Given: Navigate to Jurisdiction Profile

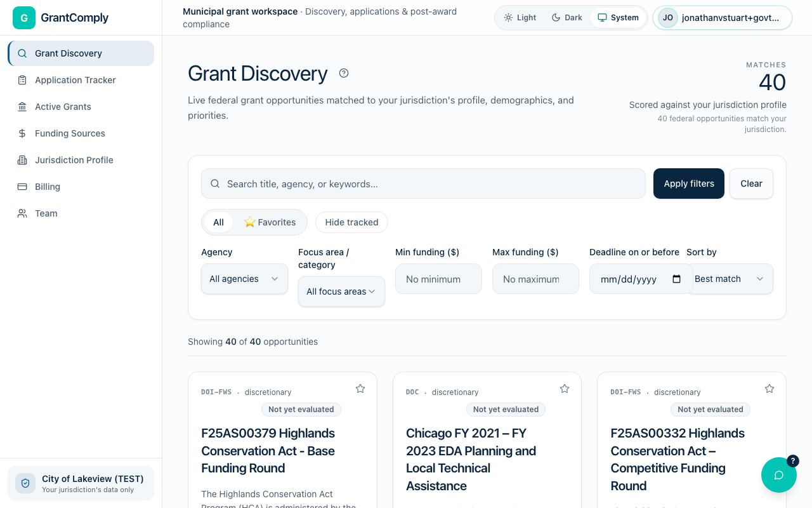Looking at the screenshot, I should (81, 160).
